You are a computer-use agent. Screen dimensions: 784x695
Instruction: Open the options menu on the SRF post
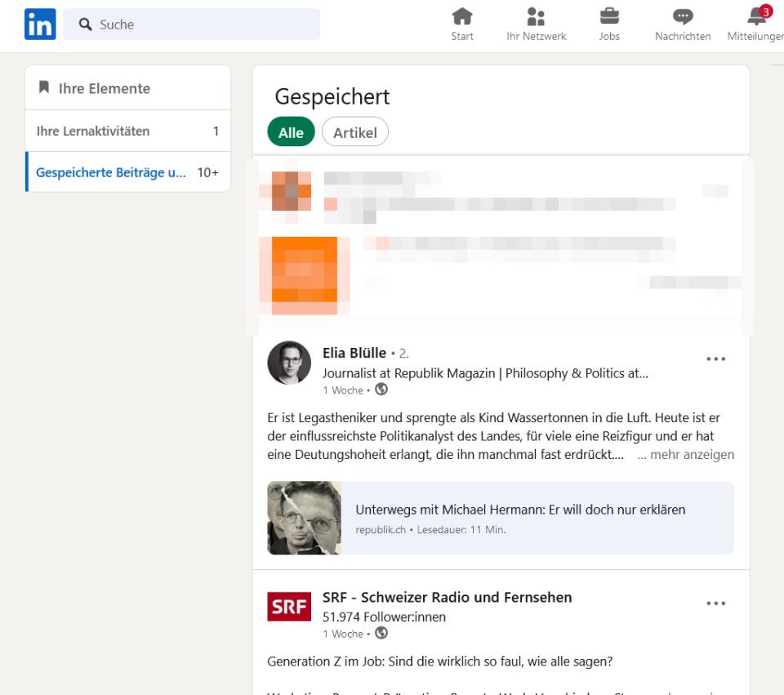(716, 603)
